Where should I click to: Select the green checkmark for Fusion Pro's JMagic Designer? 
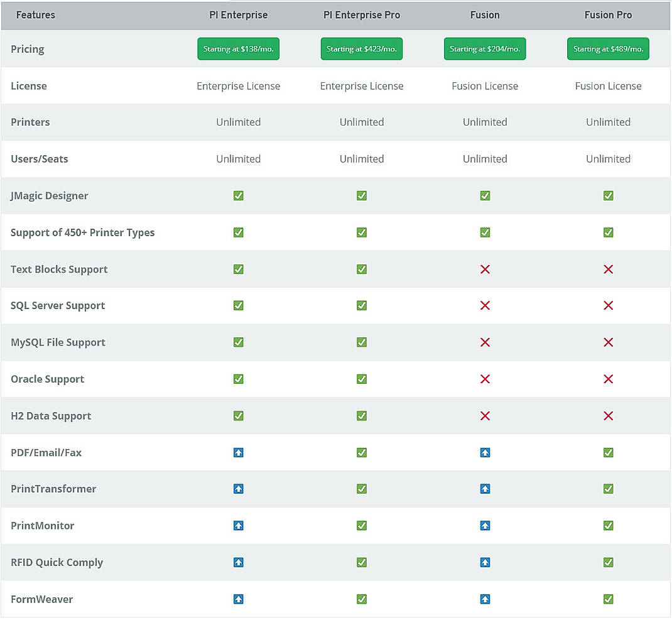[x=608, y=195]
